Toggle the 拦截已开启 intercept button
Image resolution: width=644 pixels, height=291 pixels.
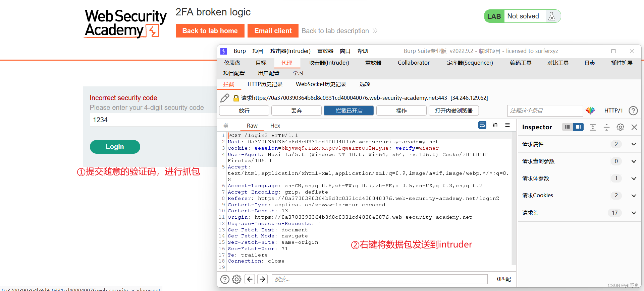tap(349, 111)
